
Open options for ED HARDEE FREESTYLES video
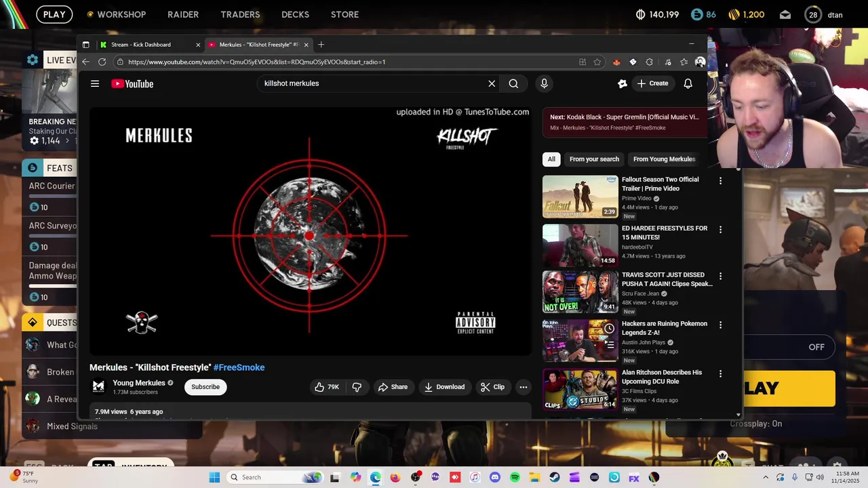click(720, 230)
